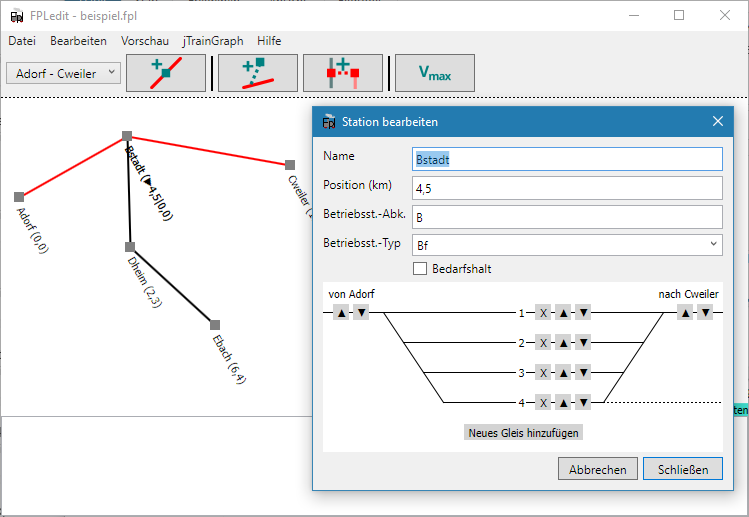Open the Vorschau menu
The height and width of the screenshot is (517, 749).
coord(145,41)
